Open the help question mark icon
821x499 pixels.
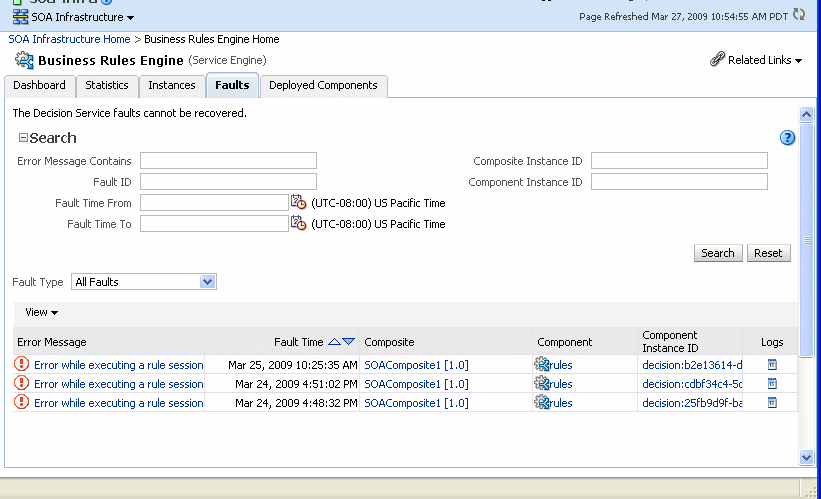click(787, 138)
